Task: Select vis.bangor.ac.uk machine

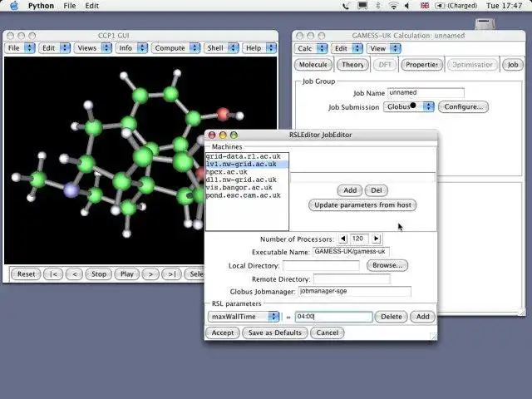Action: 247,188
